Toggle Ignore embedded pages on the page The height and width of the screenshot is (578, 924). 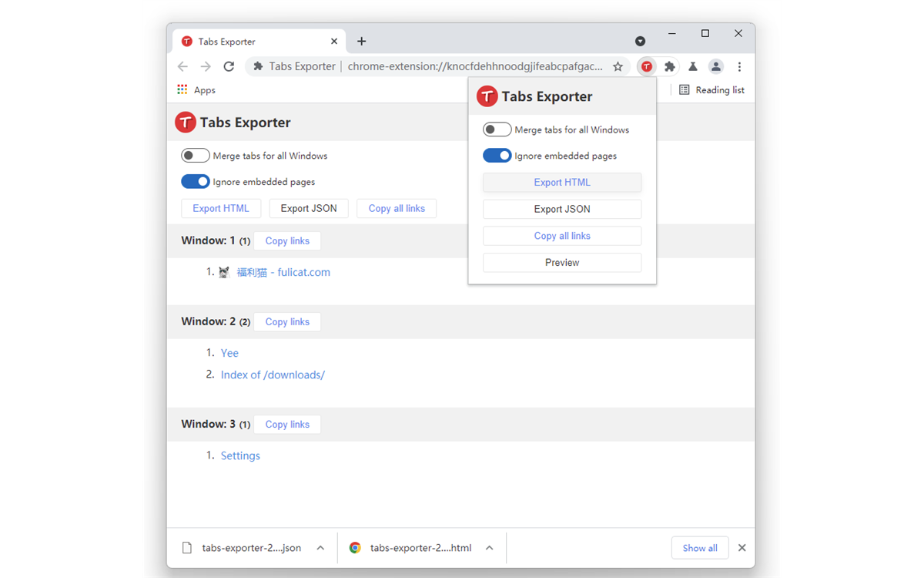point(196,182)
